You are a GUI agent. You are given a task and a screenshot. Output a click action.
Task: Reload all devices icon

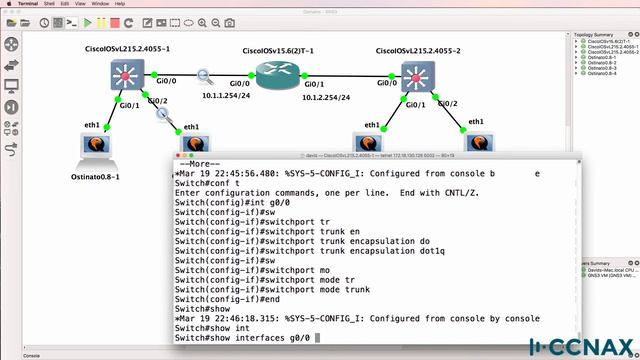129,23
